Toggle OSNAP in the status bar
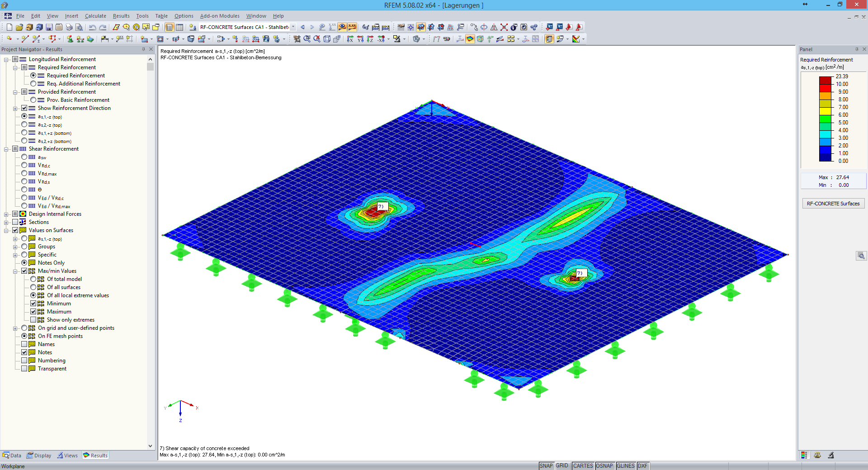 click(604, 465)
